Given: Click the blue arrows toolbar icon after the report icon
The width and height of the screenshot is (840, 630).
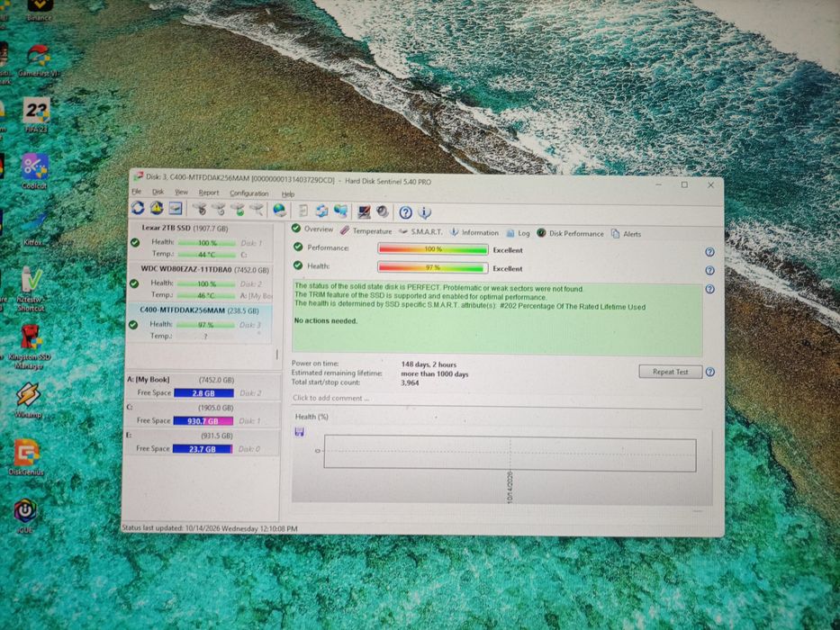Looking at the screenshot, I should click(x=321, y=211).
